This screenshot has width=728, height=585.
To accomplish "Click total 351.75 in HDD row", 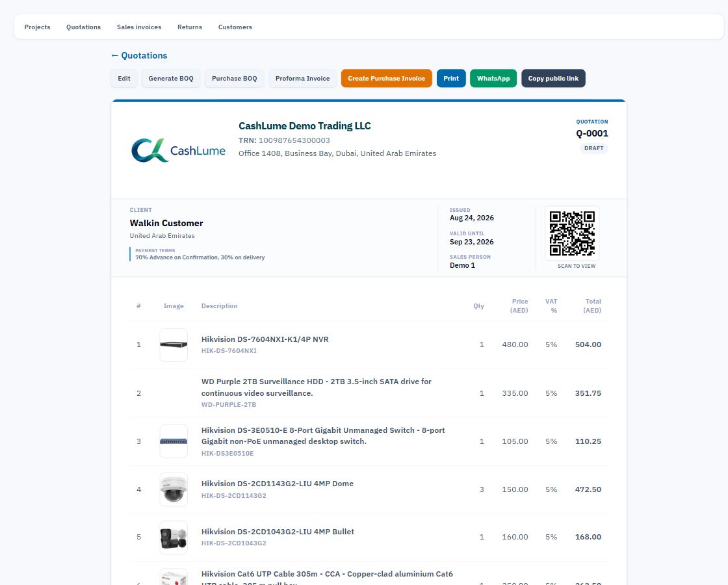I will [x=588, y=393].
